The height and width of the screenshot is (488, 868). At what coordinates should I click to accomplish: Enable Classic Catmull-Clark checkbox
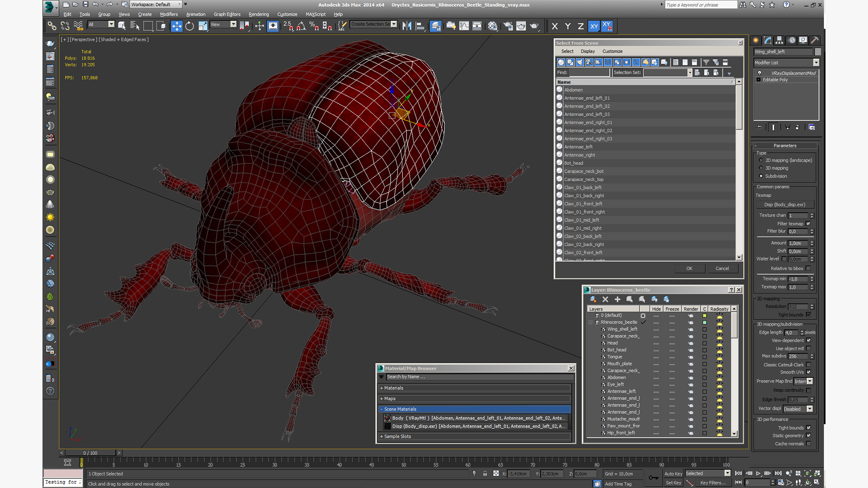coord(808,365)
